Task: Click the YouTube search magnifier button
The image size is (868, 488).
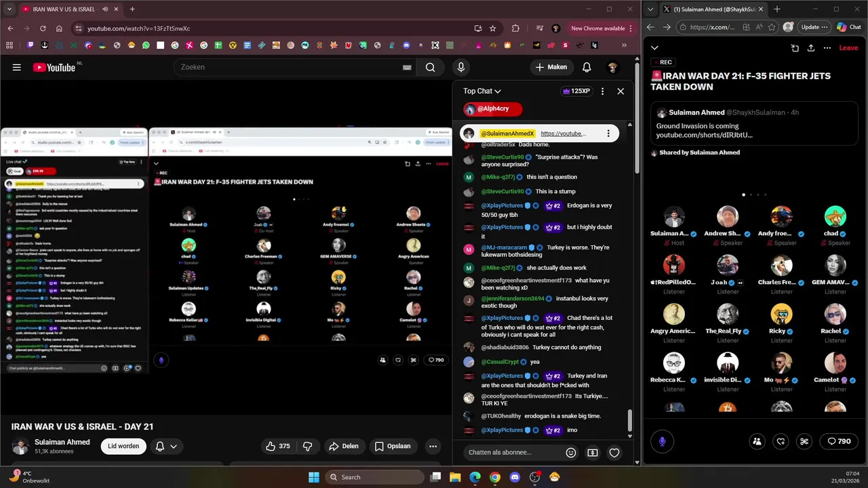Action: [431, 67]
